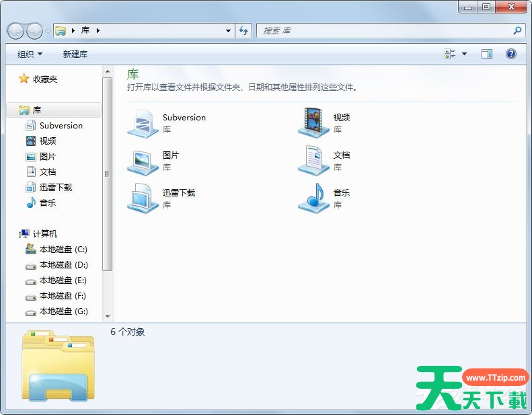Screen dimensions: 532x415
Task: Click the navigation pane scrollbar thumb
Action: [x=108, y=174]
